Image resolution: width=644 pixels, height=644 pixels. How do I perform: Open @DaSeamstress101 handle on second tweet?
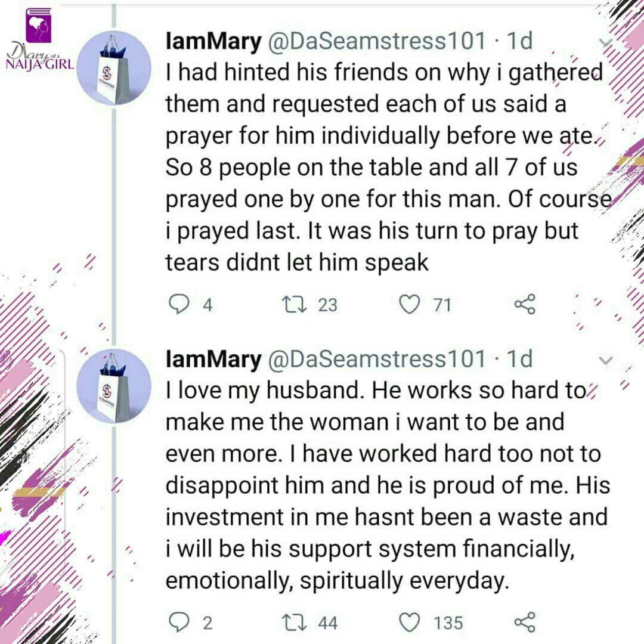coord(377,359)
